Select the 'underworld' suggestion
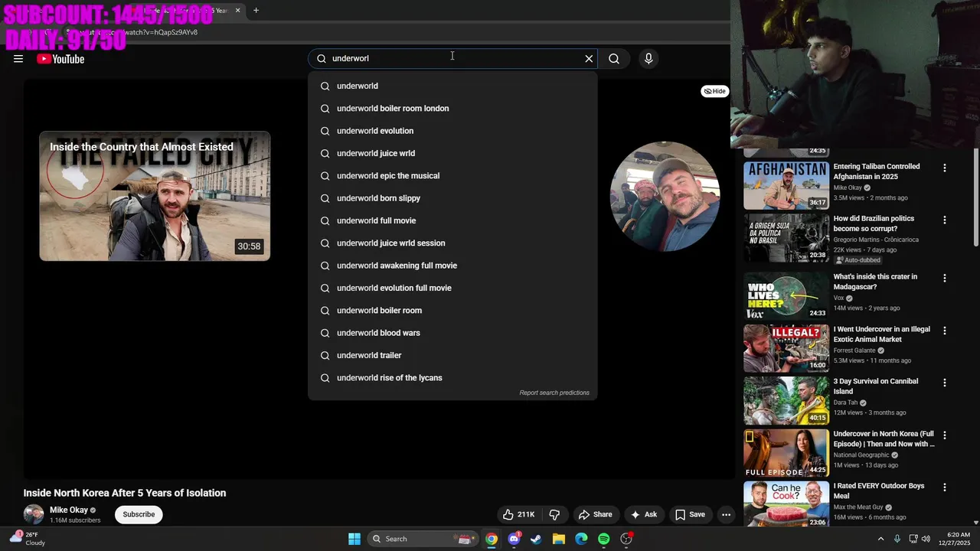This screenshot has height=551, width=980. 452,86
